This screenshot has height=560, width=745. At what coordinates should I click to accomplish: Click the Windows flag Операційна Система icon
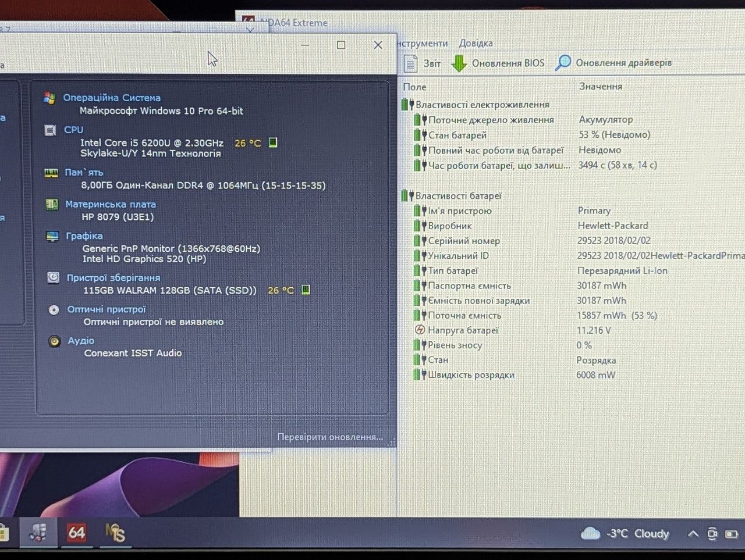pos(49,98)
